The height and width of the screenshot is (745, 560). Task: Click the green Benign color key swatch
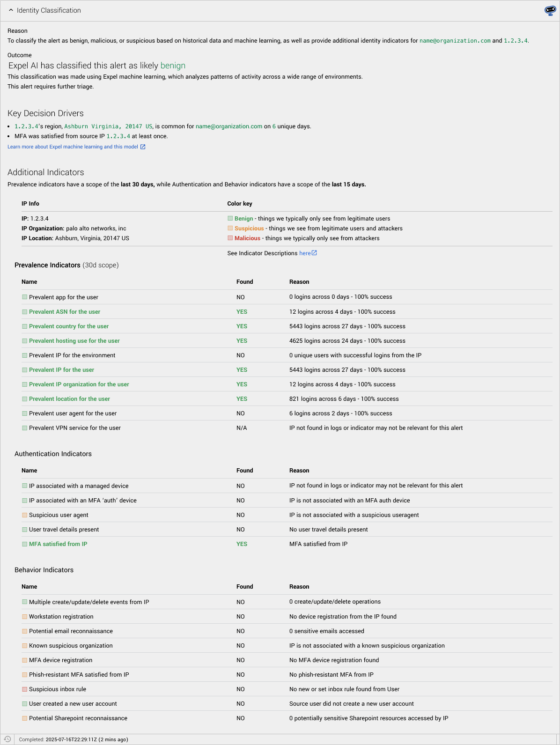[230, 218]
